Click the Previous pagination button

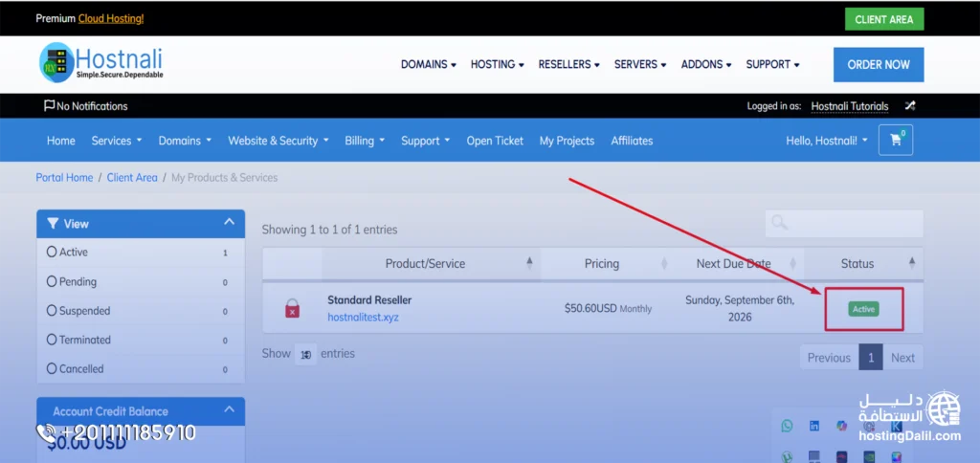tap(829, 358)
